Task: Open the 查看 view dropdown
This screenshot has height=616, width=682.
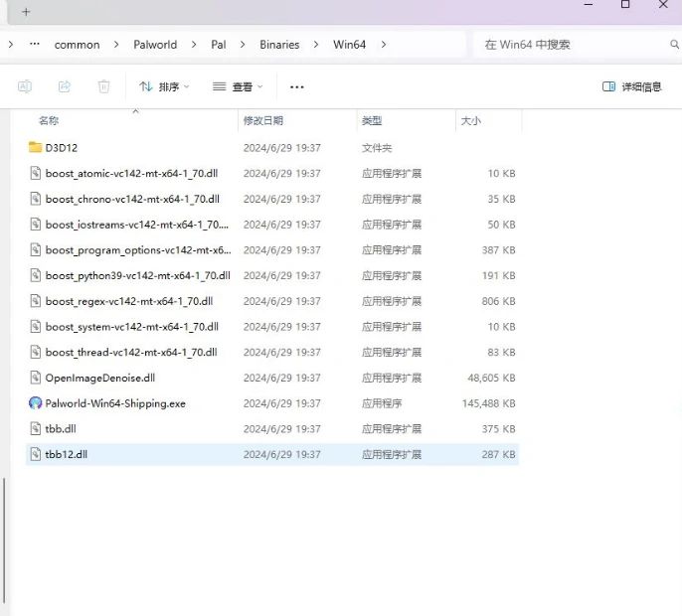Action: 238,87
